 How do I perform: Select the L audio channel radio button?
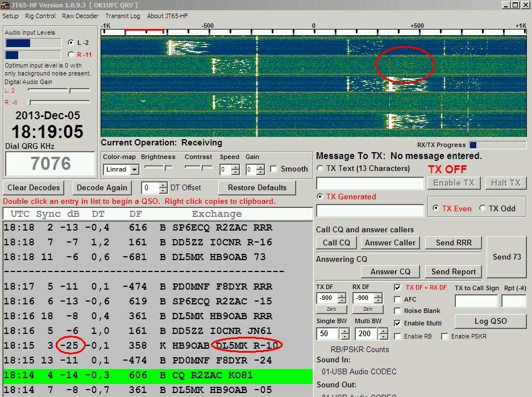(71, 43)
